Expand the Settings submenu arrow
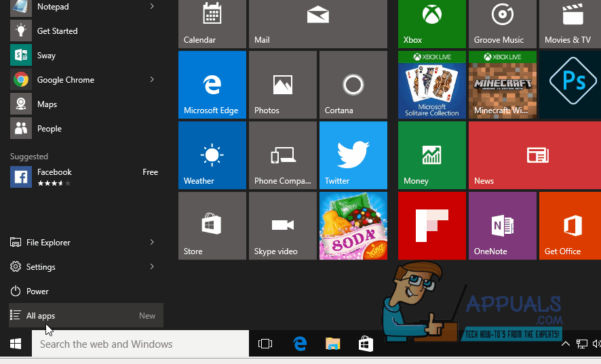 152,267
